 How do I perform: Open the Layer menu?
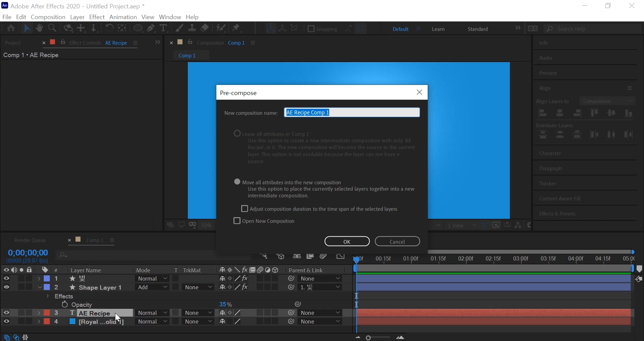point(77,17)
